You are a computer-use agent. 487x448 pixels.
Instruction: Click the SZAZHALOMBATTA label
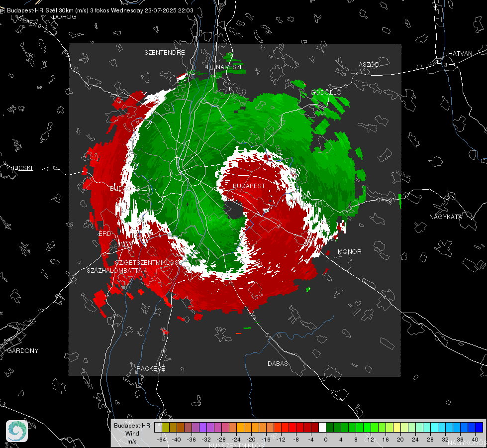click(114, 270)
